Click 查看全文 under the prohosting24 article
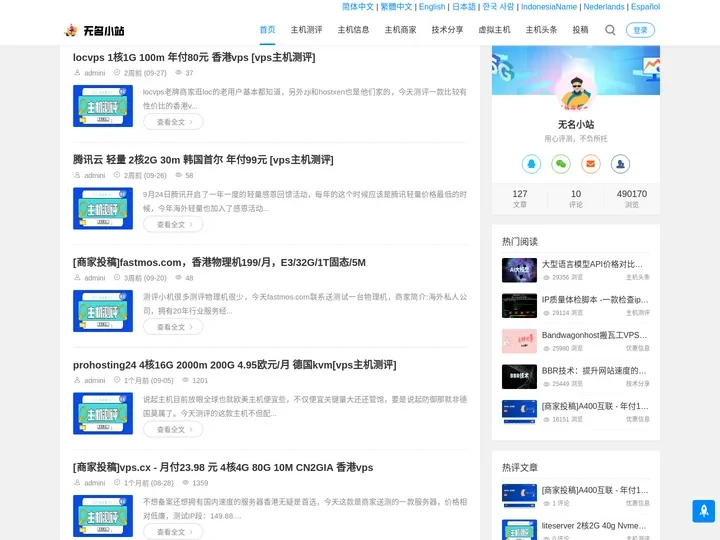Viewport: 720px width, 540px height. pos(173,429)
